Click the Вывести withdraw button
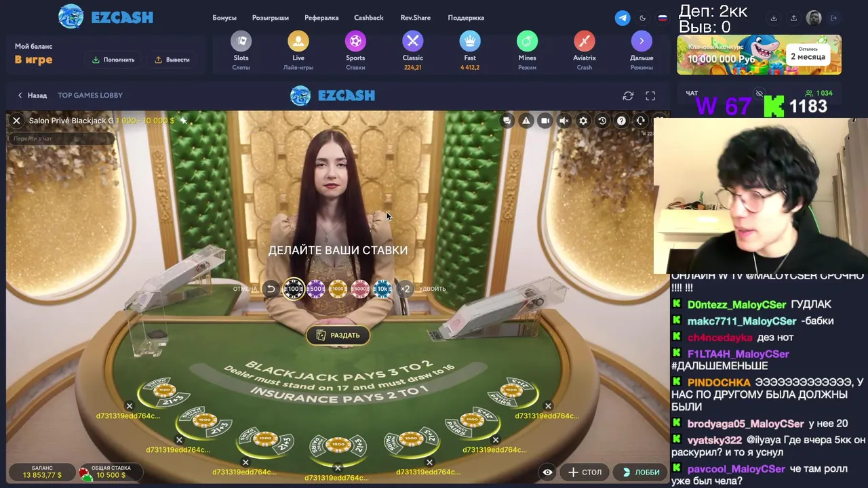This screenshot has width=868, height=488. click(172, 60)
